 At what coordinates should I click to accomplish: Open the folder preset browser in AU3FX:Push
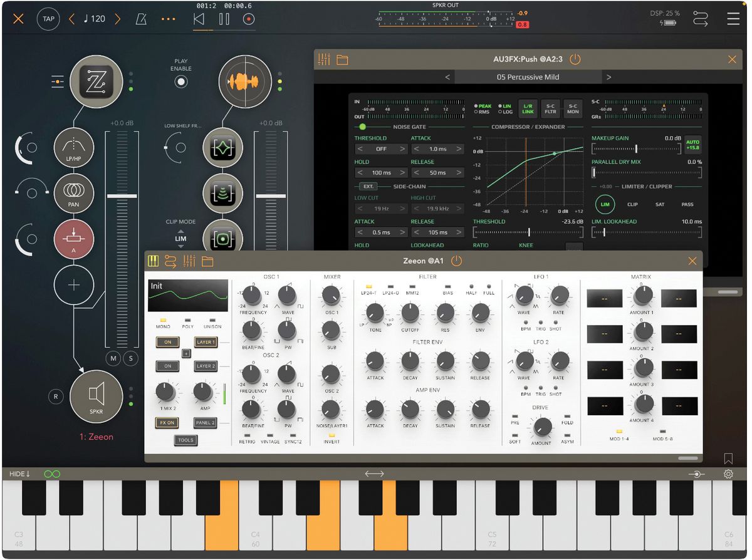coord(342,59)
